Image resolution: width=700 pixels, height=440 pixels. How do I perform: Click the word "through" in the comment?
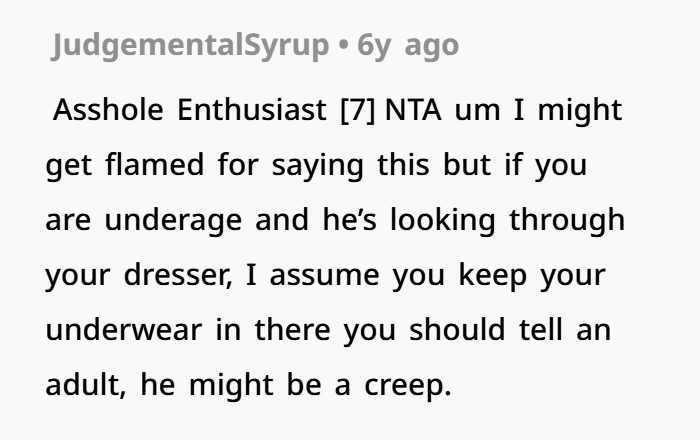[x=566, y=219]
